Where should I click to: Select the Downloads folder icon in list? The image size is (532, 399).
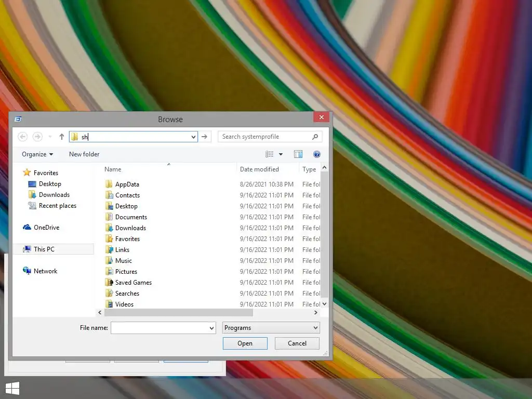[x=109, y=228]
